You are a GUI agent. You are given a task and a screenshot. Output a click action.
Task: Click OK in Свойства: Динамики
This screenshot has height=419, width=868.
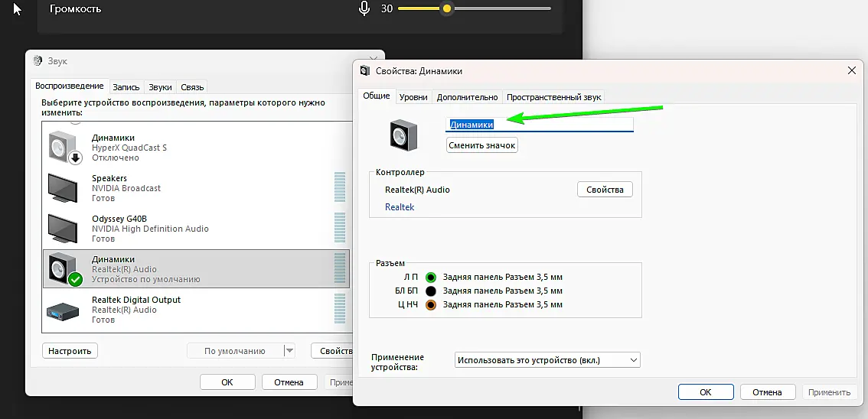(706, 392)
